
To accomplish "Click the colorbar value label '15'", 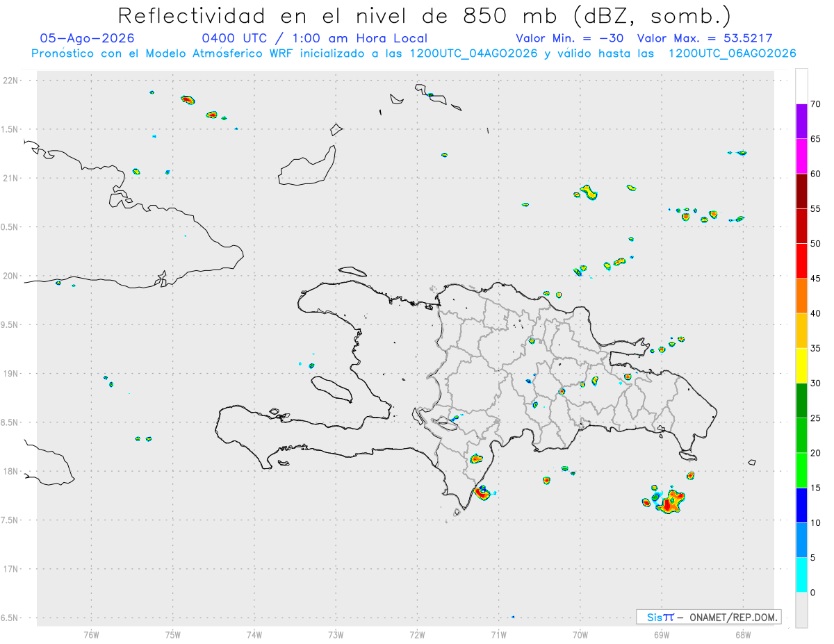I will pos(816,488).
